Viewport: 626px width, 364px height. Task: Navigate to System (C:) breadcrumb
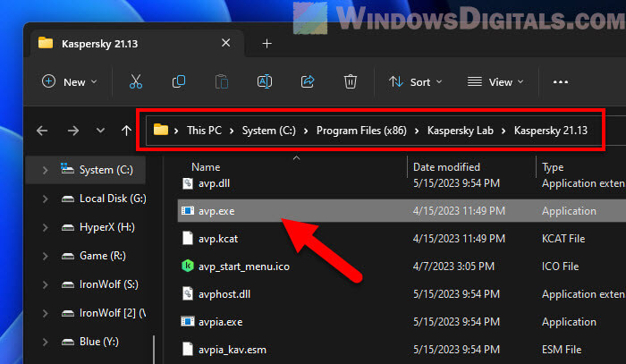pos(268,131)
